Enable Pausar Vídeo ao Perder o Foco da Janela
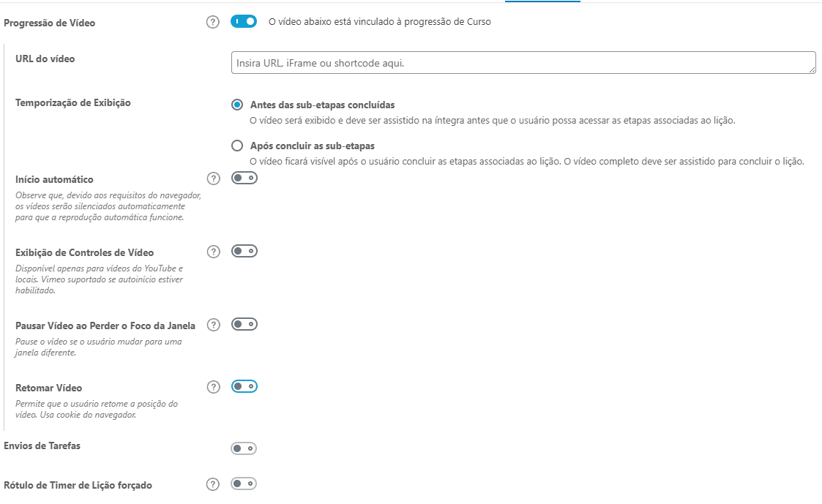 coord(244,324)
